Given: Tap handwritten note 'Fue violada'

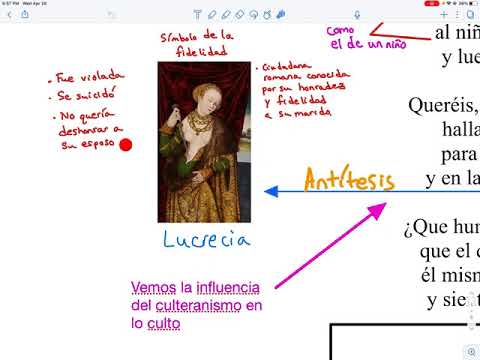Looking at the screenshot, I should tap(86, 77).
